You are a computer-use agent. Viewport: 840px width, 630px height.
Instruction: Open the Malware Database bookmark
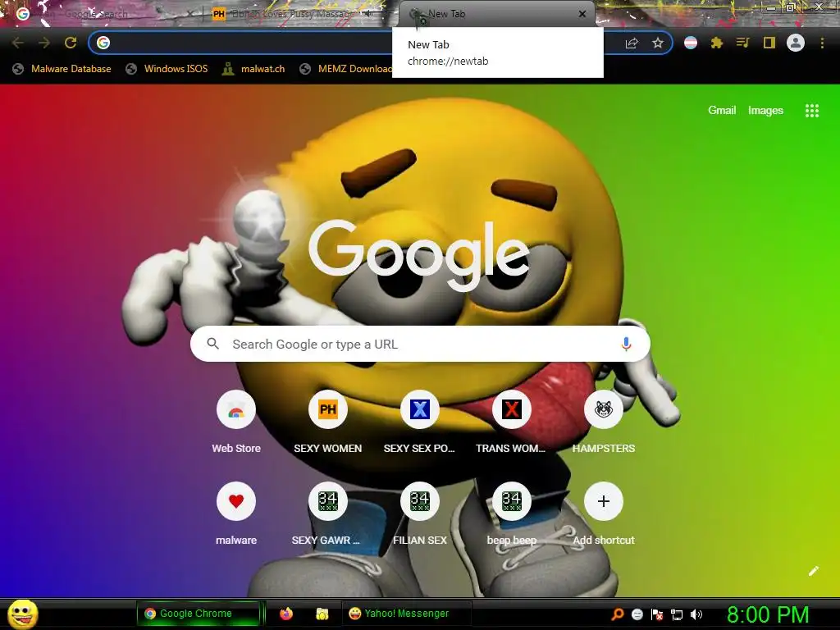pos(62,69)
